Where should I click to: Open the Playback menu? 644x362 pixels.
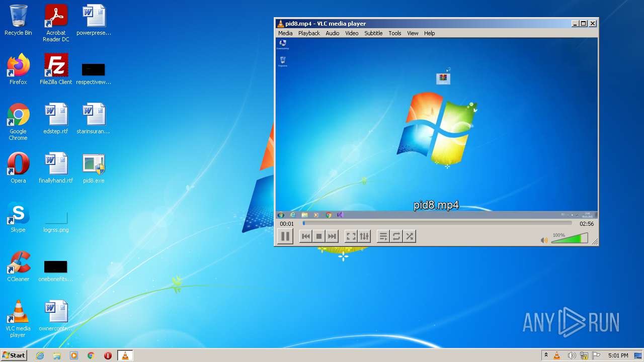(x=309, y=33)
